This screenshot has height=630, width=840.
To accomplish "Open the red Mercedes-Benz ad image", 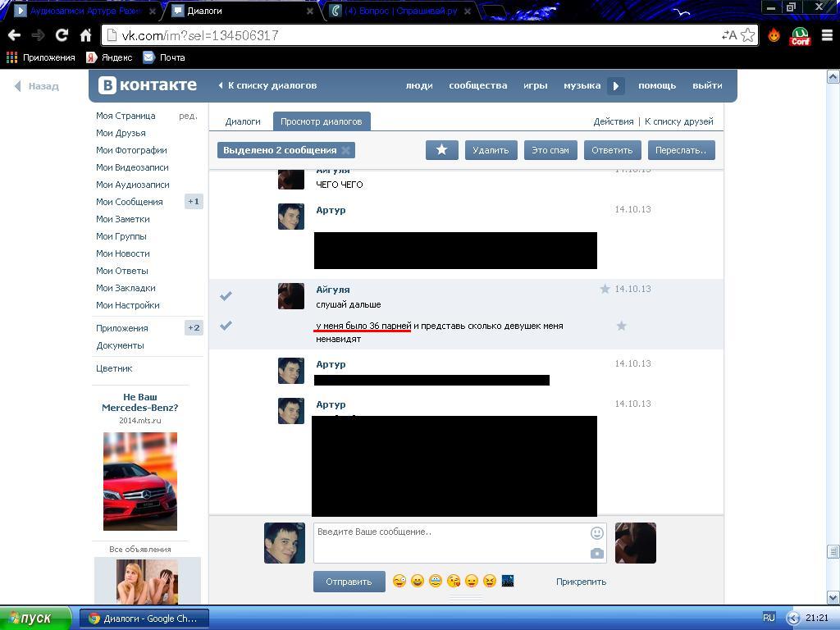I will (x=139, y=481).
